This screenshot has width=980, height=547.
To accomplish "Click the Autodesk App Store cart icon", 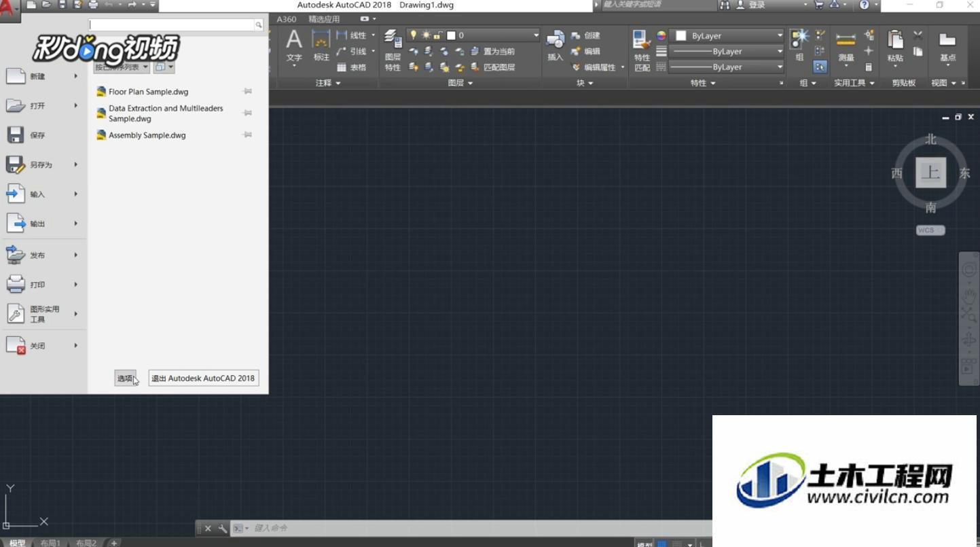I will click(819, 5).
